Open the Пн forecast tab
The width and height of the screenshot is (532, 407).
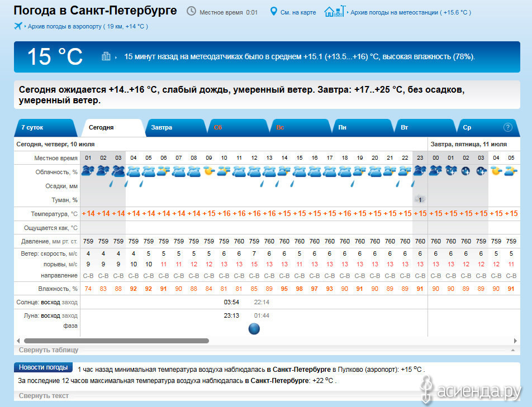tap(363, 128)
